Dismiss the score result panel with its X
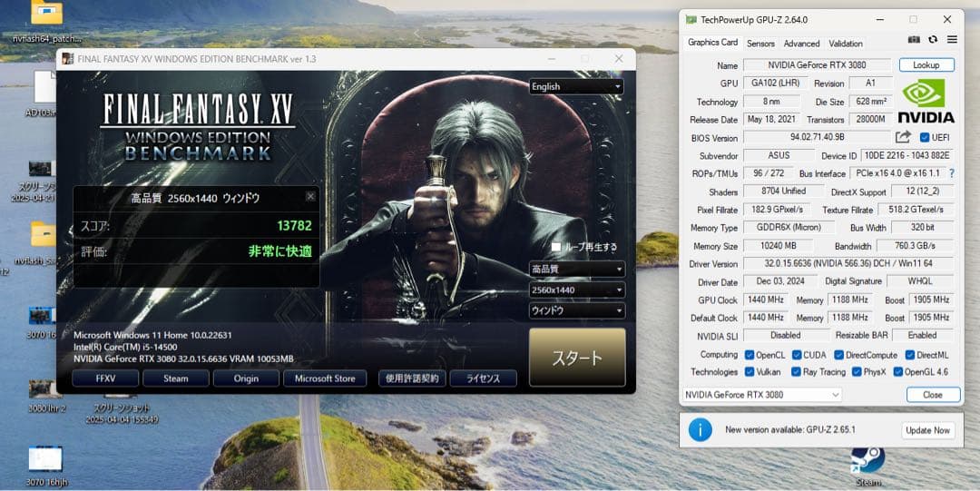Viewport: 980px width, 491px height. 310,196
